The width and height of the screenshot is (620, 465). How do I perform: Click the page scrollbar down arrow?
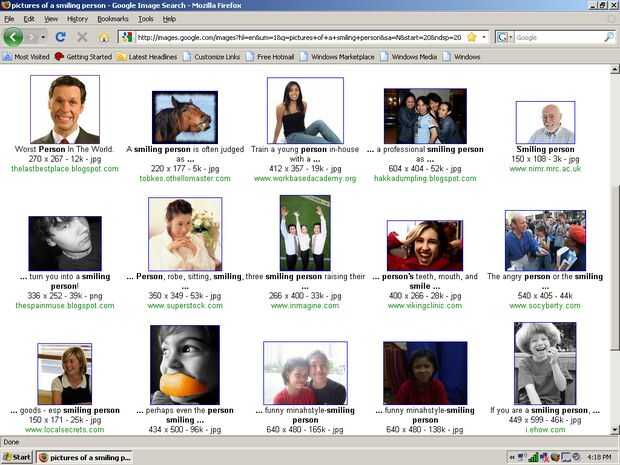(x=614, y=429)
